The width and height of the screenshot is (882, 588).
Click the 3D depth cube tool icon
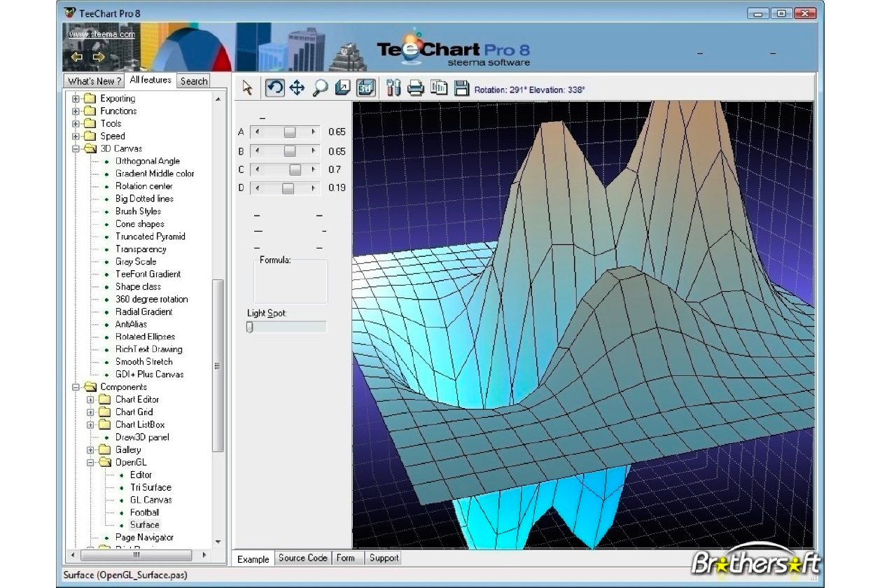(x=343, y=88)
